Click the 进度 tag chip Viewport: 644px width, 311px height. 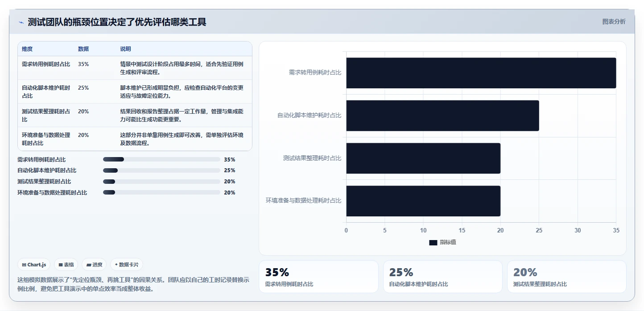click(95, 265)
